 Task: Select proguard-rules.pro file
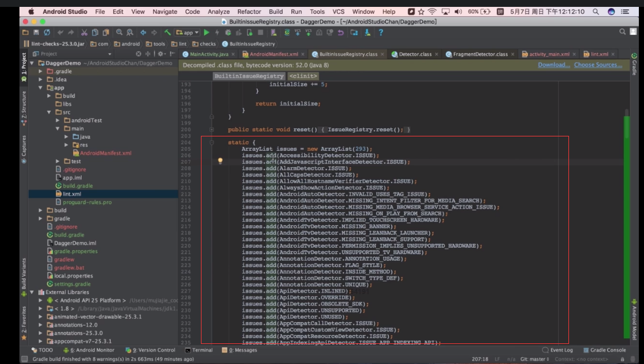tap(84, 202)
